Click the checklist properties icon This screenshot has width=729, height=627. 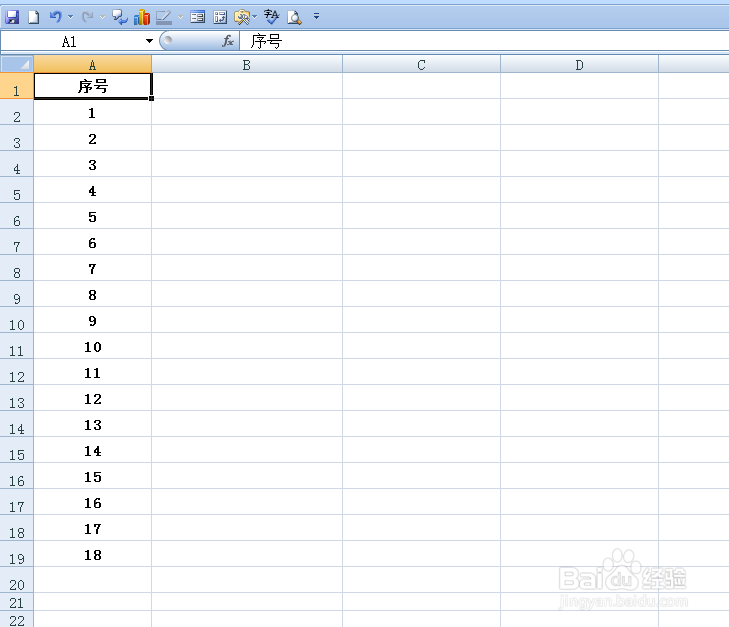pos(220,17)
